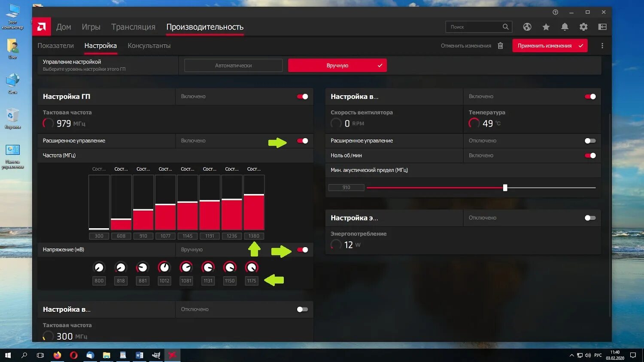Open Network desktop icon
Image resolution: width=644 pixels, height=362 pixels.
click(x=12, y=84)
